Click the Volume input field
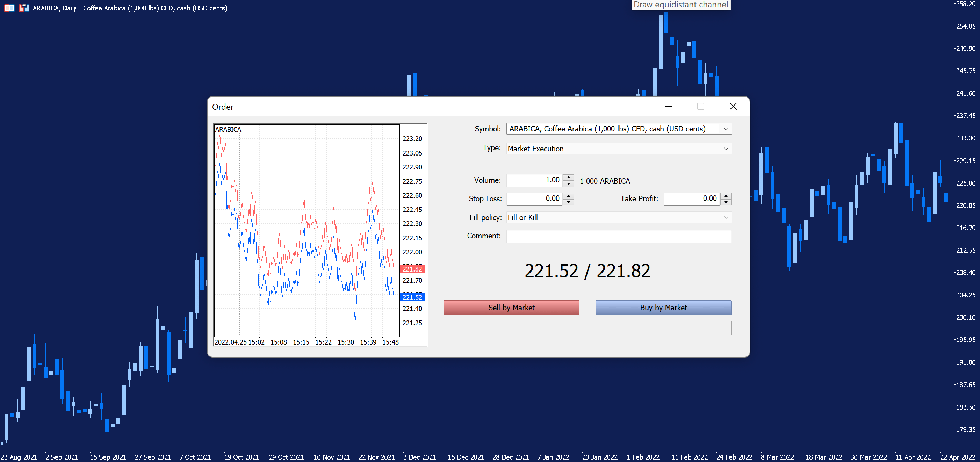The height and width of the screenshot is (462, 980). [x=534, y=180]
